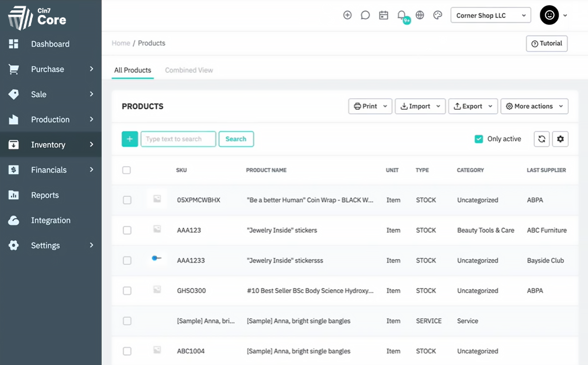
Task: Check the [Sample] Anna service row checkbox
Action: coord(127,321)
